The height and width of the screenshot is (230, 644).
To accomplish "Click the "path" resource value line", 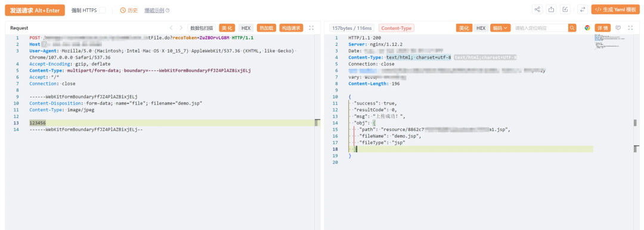I will click(x=435, y=130).
